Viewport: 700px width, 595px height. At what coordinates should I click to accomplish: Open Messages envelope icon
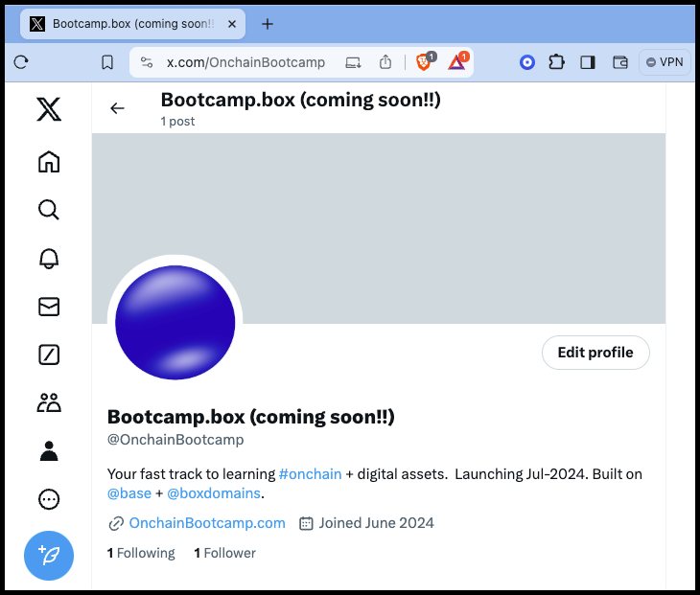49,307
